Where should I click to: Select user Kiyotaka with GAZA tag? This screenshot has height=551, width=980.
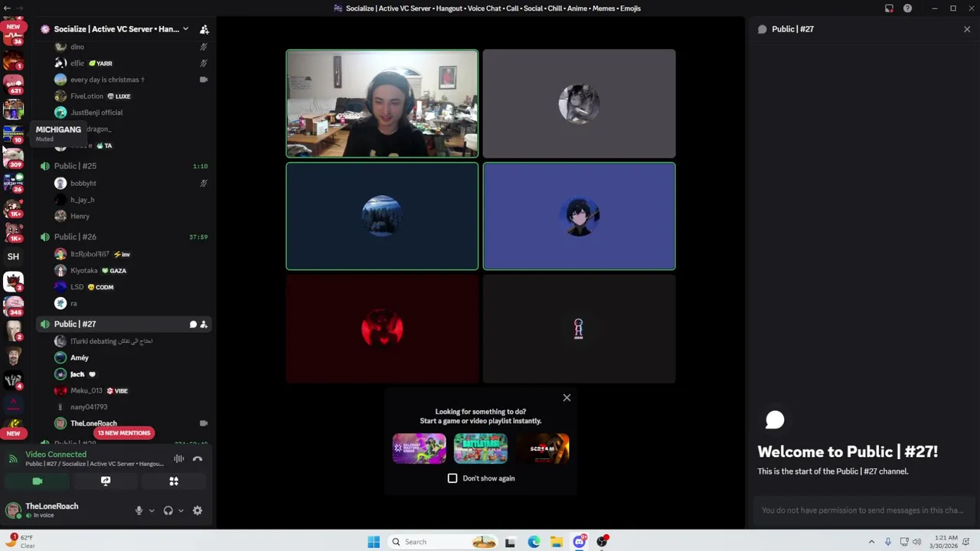pos(124,271)
